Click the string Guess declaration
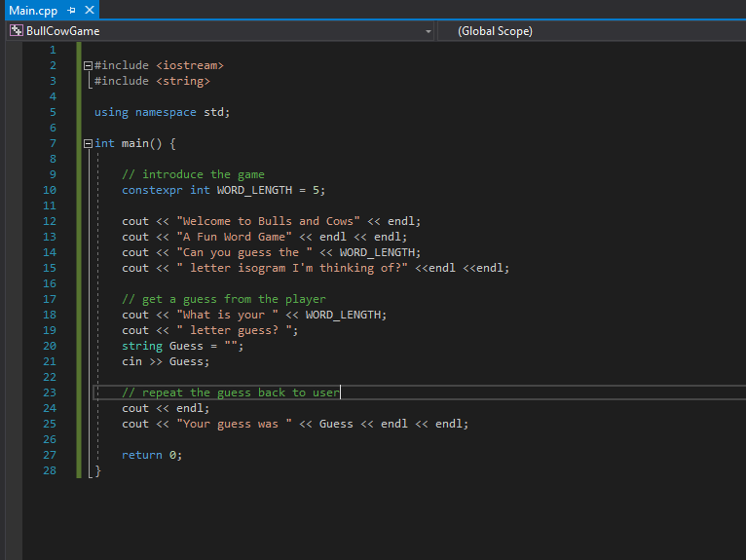 (183, 347)
